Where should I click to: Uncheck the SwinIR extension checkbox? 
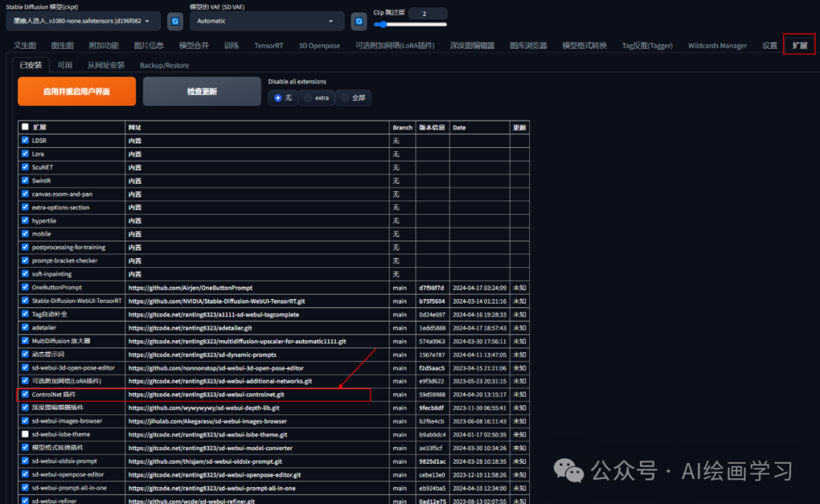pos(25,181)
